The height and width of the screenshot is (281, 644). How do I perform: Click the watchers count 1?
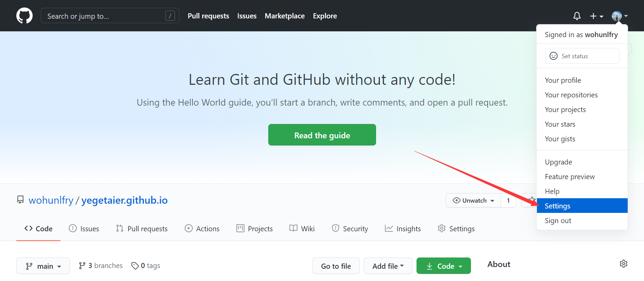(508, 200)
